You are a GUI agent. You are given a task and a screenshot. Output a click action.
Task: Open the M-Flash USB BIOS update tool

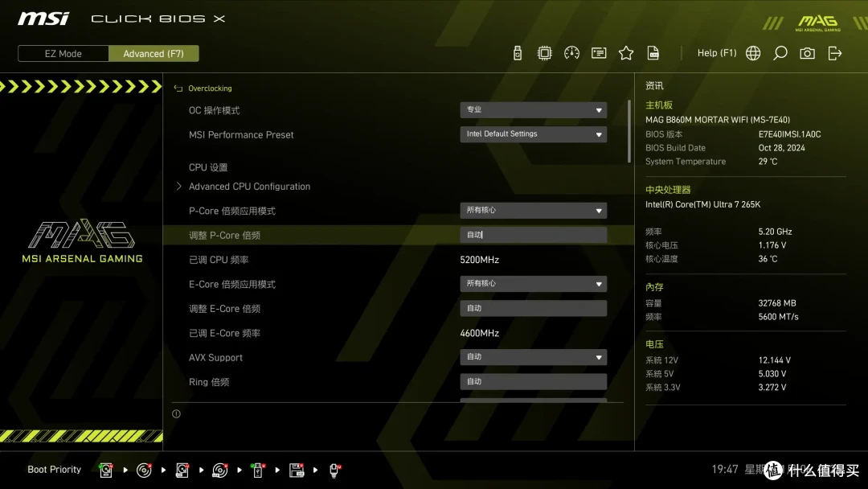click(x=517, y=53)
